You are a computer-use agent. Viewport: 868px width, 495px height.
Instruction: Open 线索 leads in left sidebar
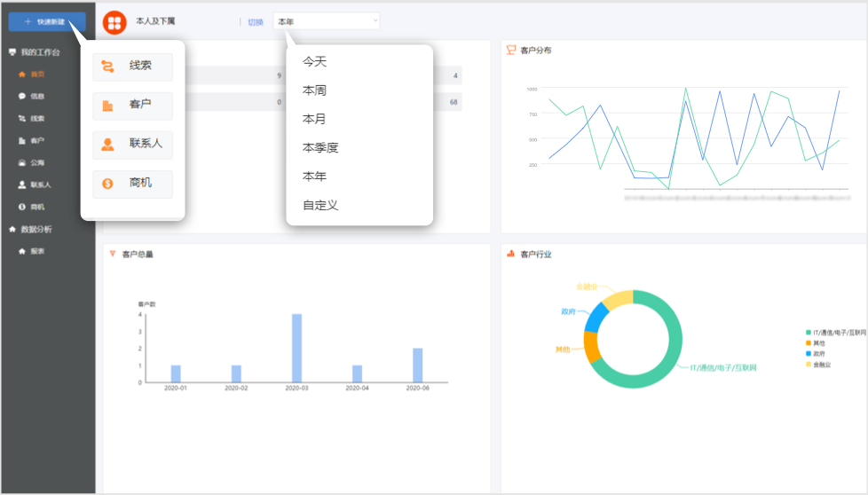pos(37,118)
